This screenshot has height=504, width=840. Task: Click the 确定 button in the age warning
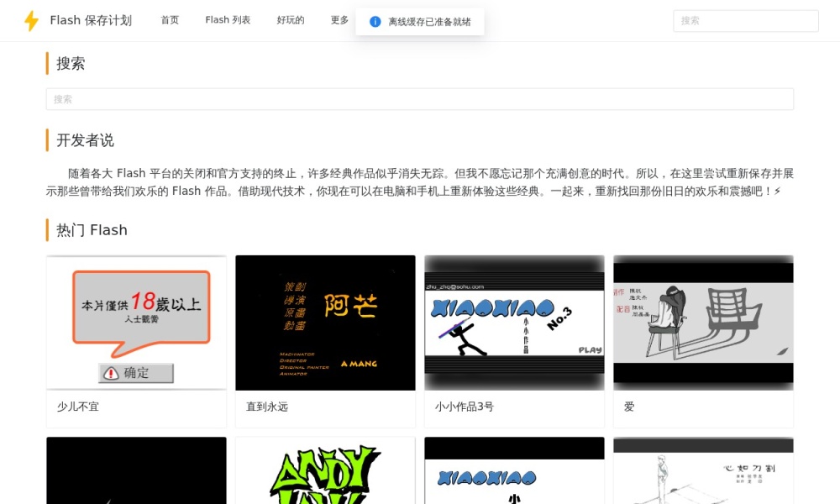136,372
